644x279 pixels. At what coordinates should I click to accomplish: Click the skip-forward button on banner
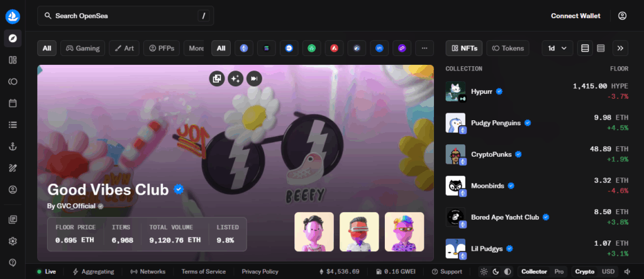pos(254,78)
